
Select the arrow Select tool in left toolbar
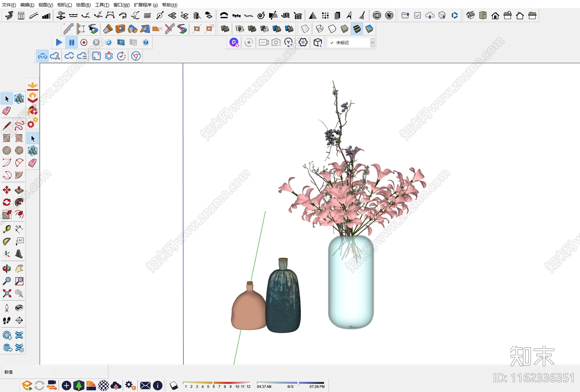[7, 99]
